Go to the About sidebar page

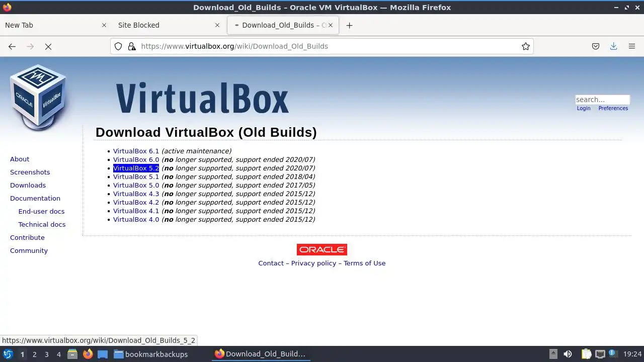click(x=20, y=159)
